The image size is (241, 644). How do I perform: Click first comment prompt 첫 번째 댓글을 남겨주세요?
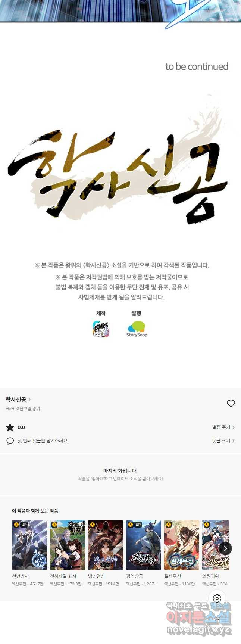click(x=43, y=441)
